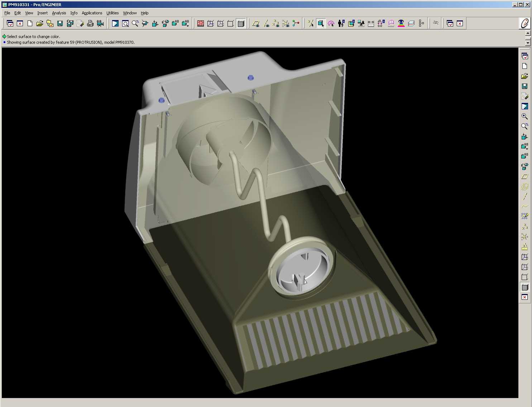The height and width of the screenshot is (407, 532).
Task: Switch to Hidden Line display in top toolbar
Action: tap(221, 24)
